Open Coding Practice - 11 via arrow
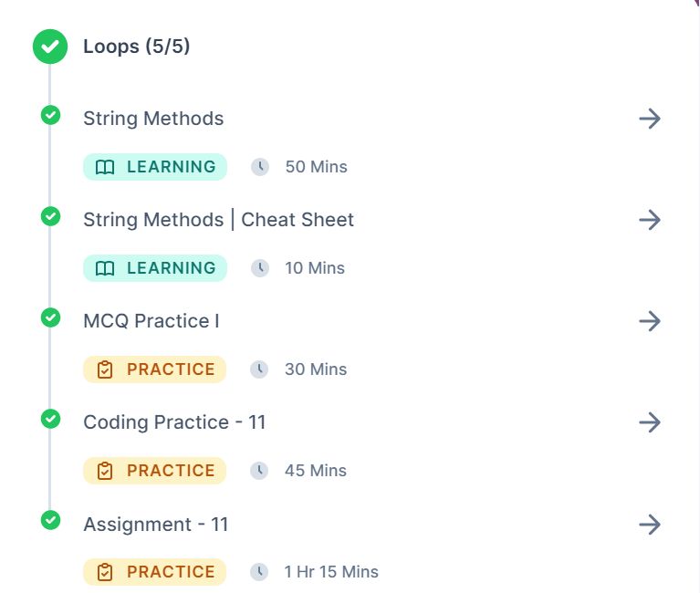The image size is (700, 593). (x=649, y=422)
